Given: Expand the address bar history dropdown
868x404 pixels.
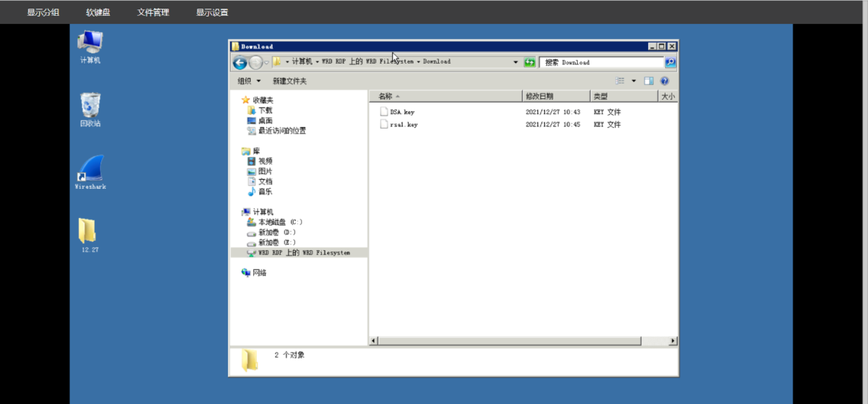Looking at the screenshot, I should pyautogui.click(x=515, y=62).
